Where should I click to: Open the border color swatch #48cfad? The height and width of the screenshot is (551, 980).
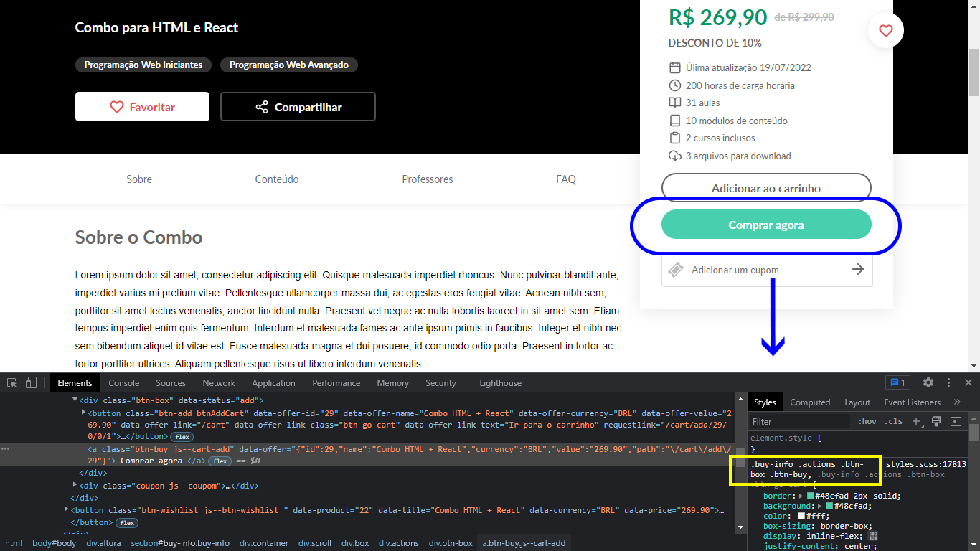(x=811, y=496)
